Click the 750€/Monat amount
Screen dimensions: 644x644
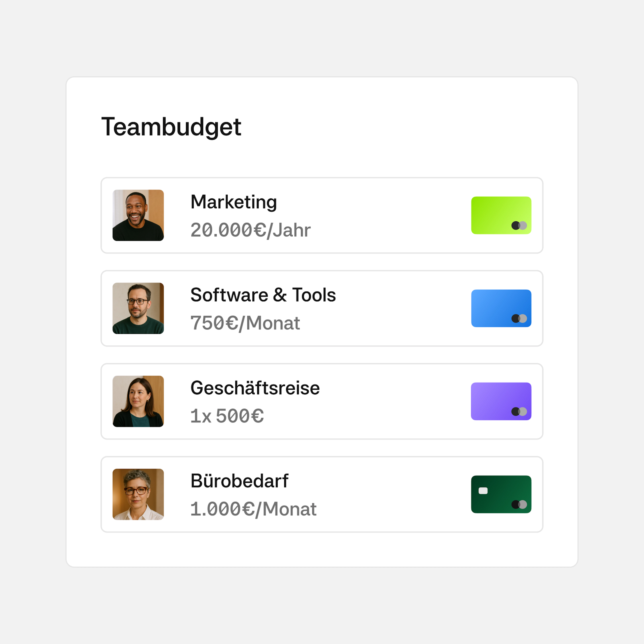click(x=245, y=323)
